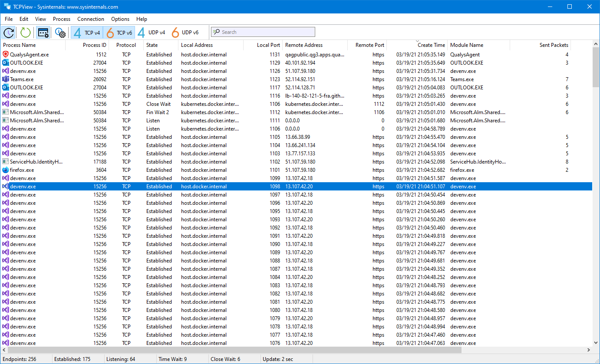
Task: Open the Connection menu
Action: click(90, 19)
